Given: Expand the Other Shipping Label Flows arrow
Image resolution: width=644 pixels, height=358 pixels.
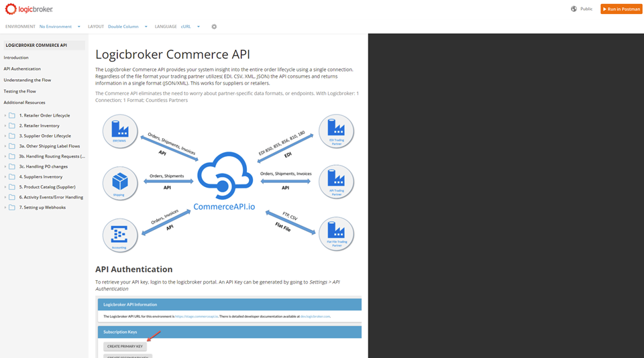Looking at the screenshot, I should (x=5, y=146).
